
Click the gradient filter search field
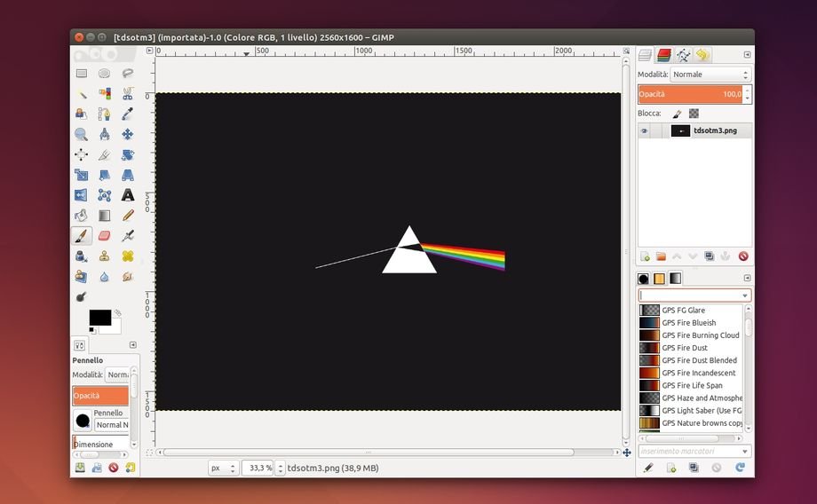coord(689,295)
